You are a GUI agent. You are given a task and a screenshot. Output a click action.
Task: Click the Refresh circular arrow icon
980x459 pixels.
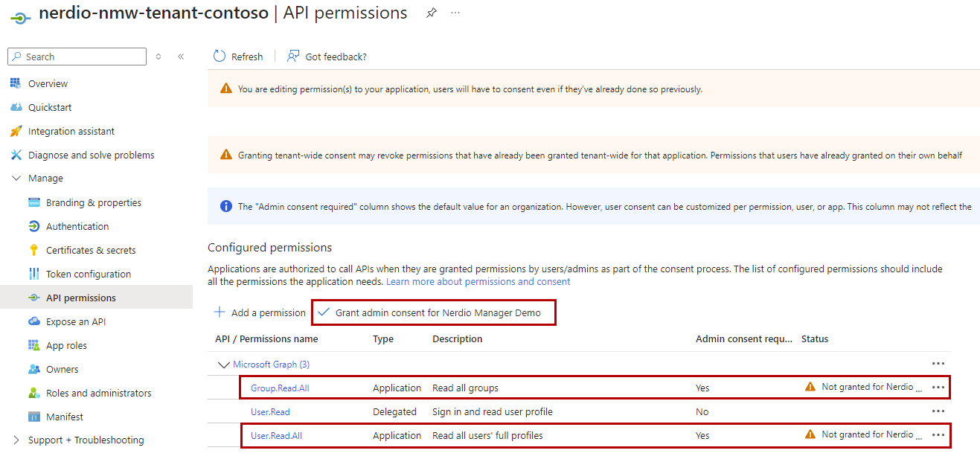coord(219,57)
